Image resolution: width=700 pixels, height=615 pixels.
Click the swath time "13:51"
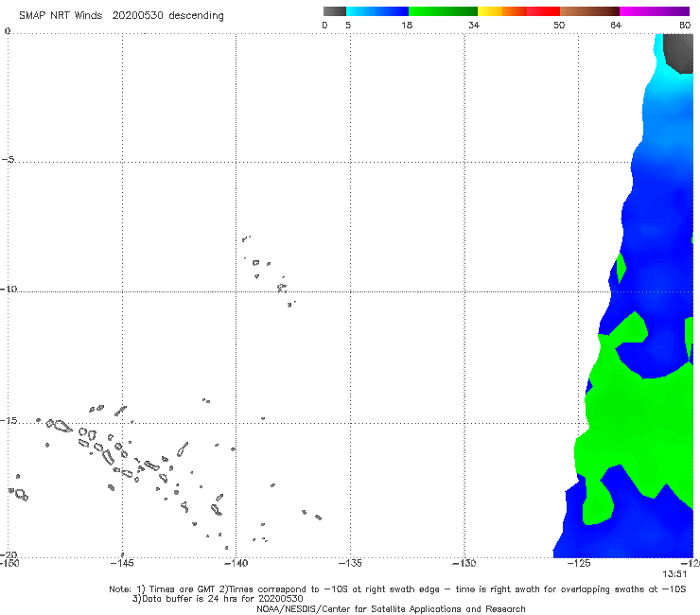pos(674,574)
